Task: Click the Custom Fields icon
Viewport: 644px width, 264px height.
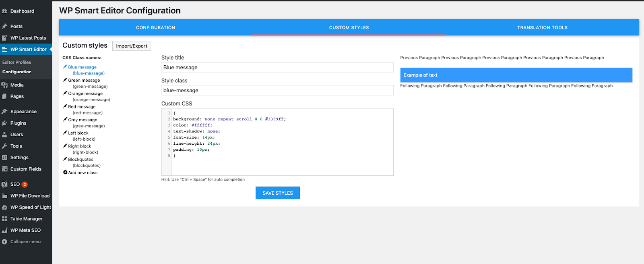Action: (x=4, y=169)
